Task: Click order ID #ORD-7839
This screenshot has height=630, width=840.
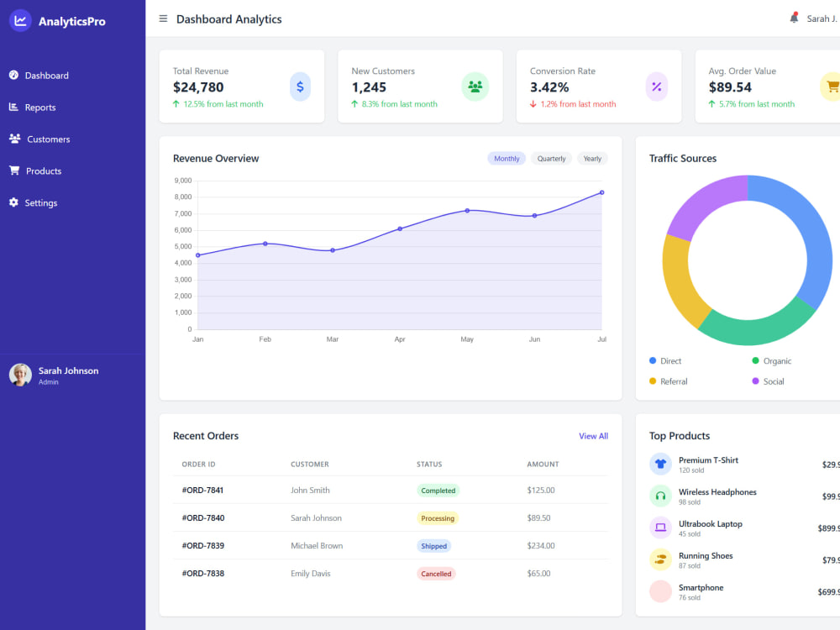Action: 203,546
